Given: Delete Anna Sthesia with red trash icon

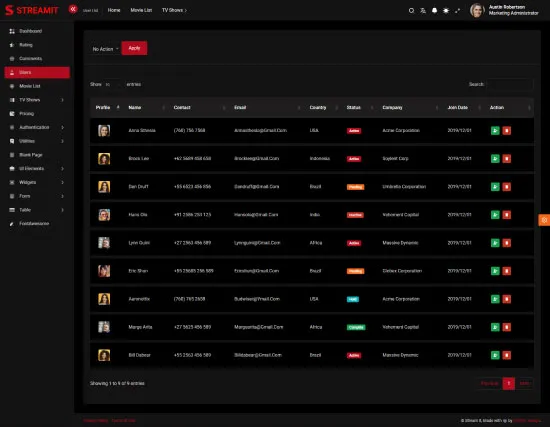Looking at the screenshot, I should tap(507, 131).
